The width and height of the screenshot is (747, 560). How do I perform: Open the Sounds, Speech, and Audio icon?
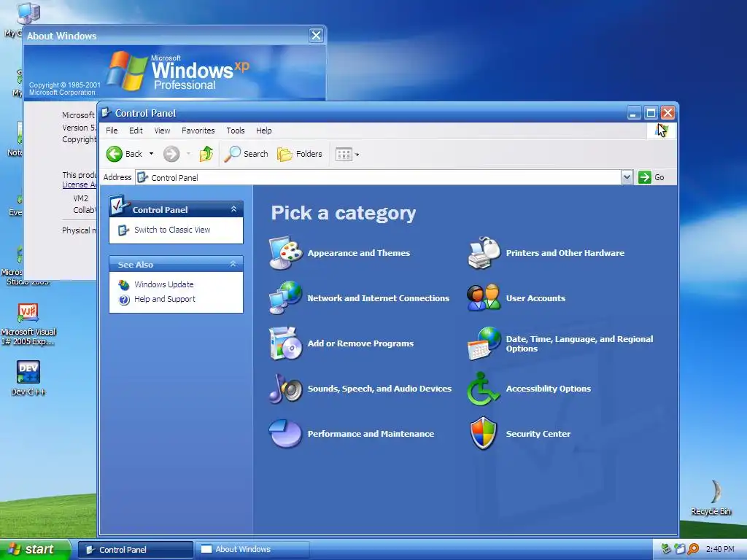coord(285,389)
